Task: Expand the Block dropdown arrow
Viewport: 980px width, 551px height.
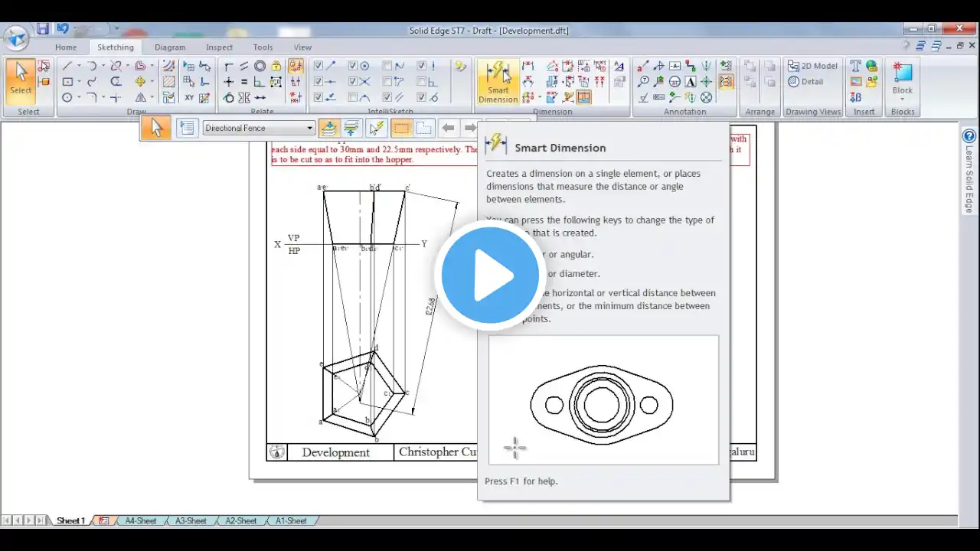Action: (903, 99)
